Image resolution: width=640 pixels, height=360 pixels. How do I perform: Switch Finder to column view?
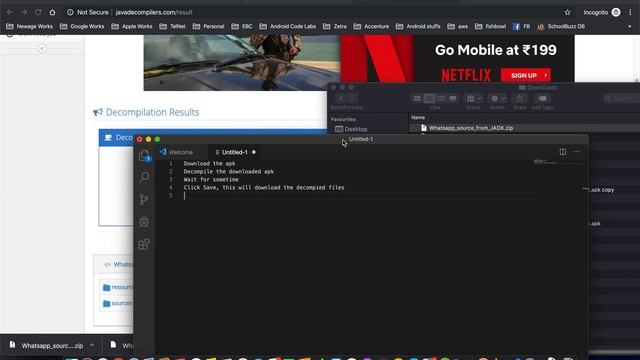(441, 98)
